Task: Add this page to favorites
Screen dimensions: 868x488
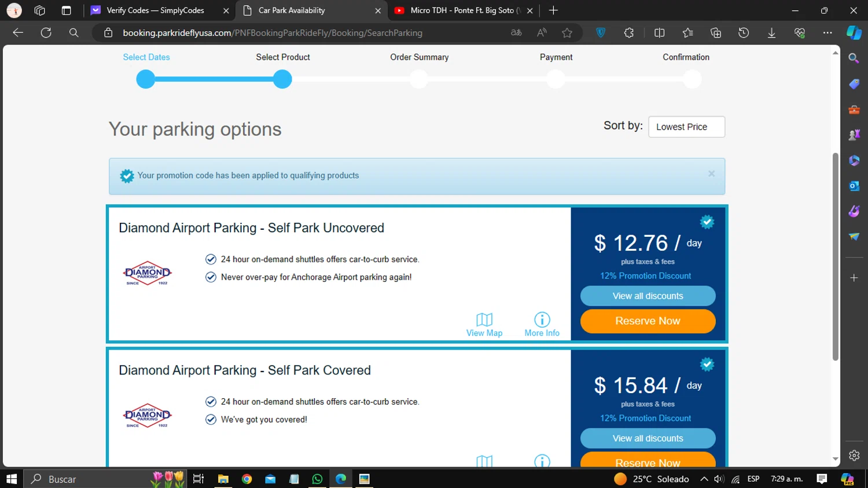Action: (x=567, y=33)
